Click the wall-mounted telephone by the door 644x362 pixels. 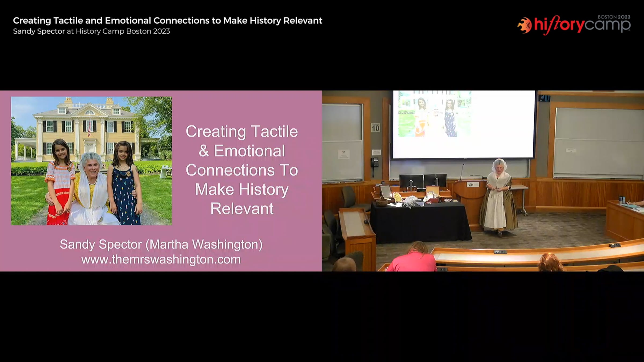(x=375, y=162)
